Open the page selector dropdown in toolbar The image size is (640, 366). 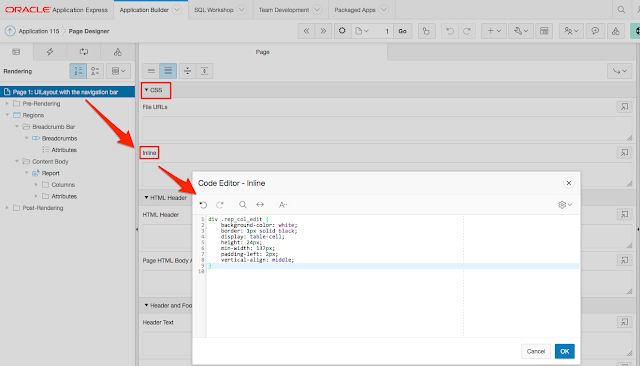point(362,31)
